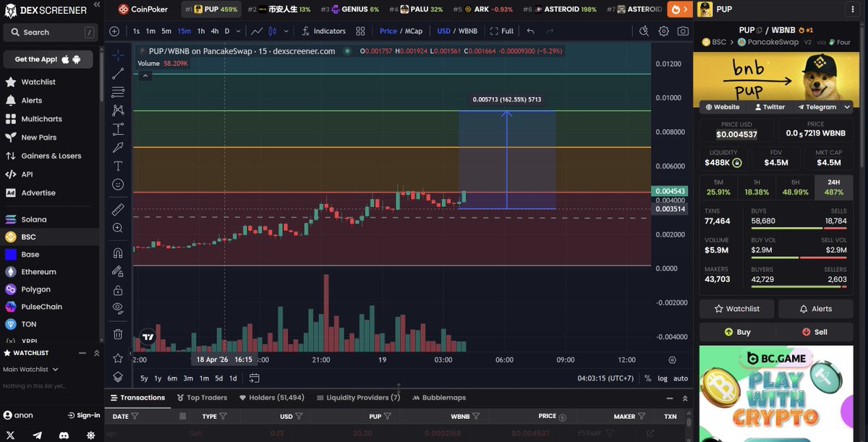Open the theme settings icon in sidebar footer
Image resolution: width=868 pixels, height=442 pixels.
pos(90,435)
